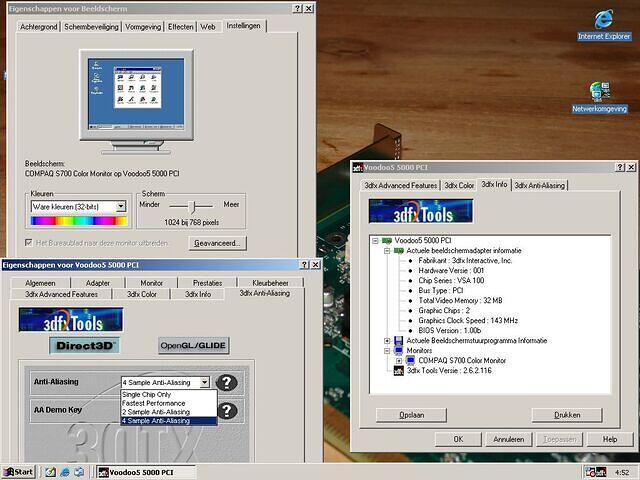Expand Actuele Beeldschermstuurprogramma Informatie node
The width and height of the screenshot is (640, 480).
pos(387,340)
